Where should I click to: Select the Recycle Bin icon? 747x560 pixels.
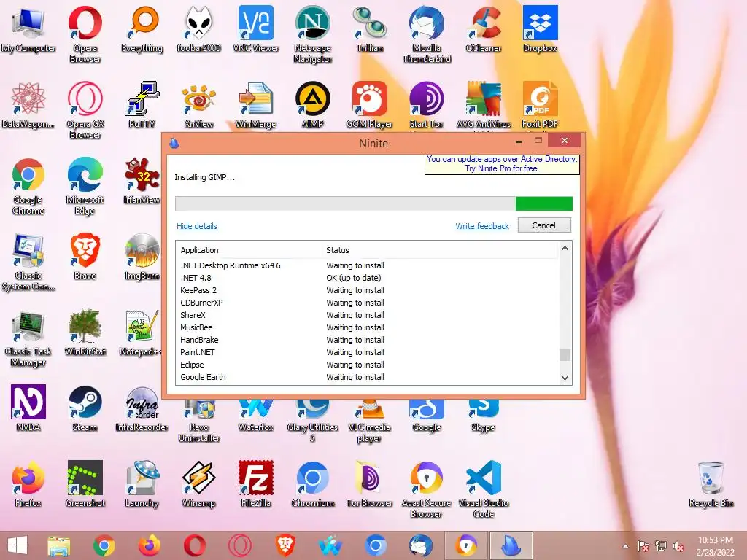[x=711, y=484]
